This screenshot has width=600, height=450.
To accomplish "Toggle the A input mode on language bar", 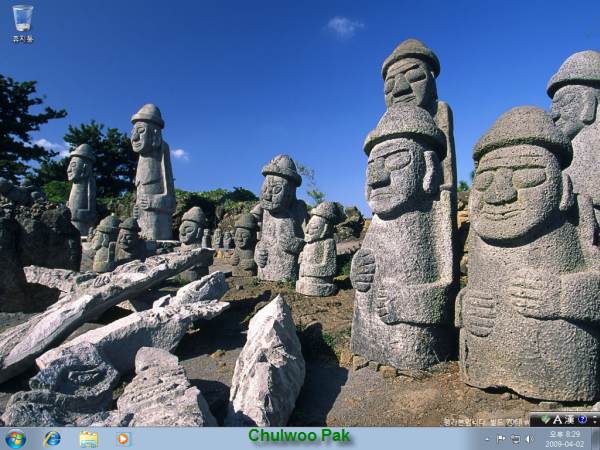I will point(558,420).
